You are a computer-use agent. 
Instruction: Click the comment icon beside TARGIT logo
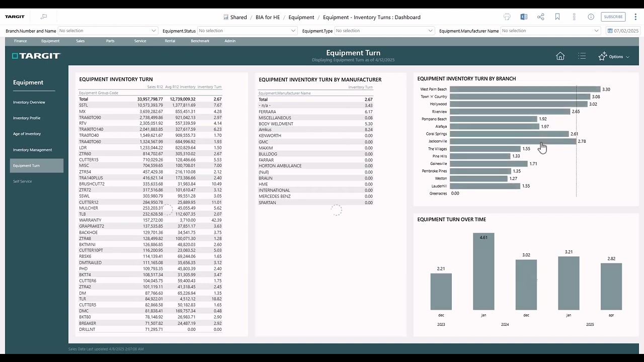pyautogui.click(x=44, y=17)
